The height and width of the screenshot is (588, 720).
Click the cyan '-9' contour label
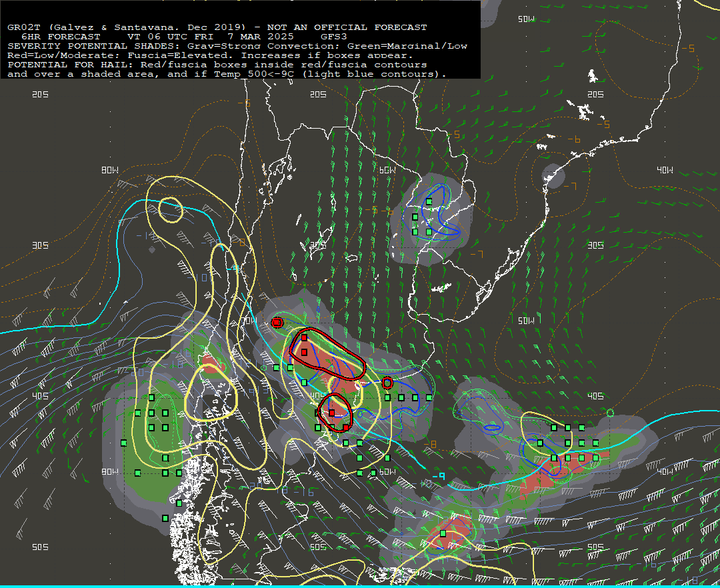point(439,476)
